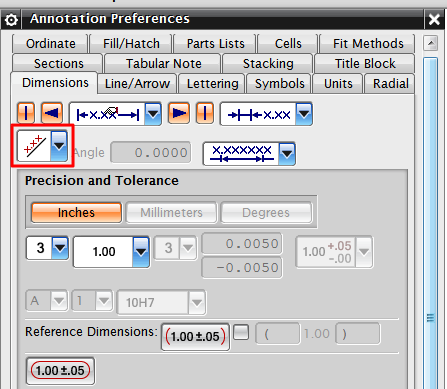Open the Fit Methods tab
The height and width of the screenshot is (389, 447).
pos(368,44)
